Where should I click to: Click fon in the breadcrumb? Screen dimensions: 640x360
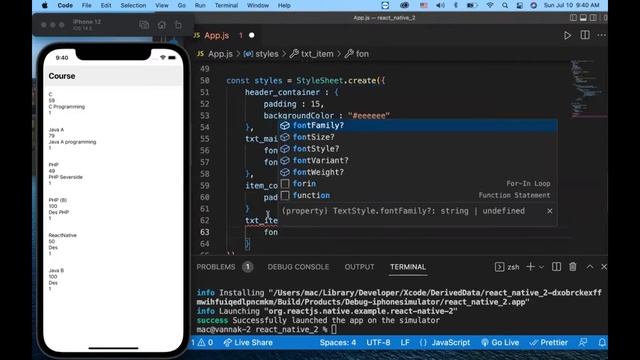pos(362,54)
